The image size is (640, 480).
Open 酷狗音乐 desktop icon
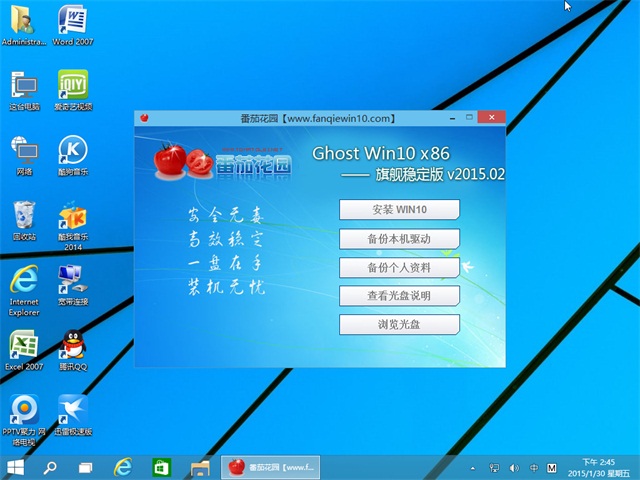[73, 151]
